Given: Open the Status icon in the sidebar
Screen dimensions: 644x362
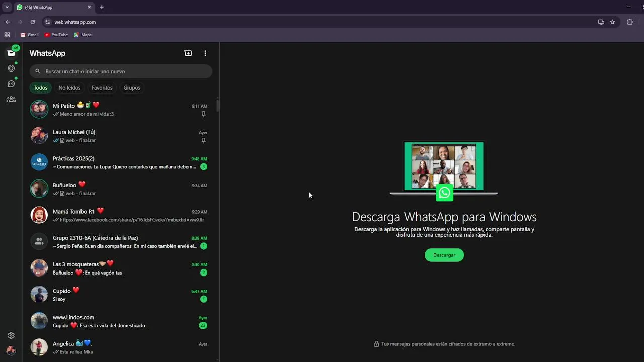Looking at the screenshot, I should tap(11, 68).
